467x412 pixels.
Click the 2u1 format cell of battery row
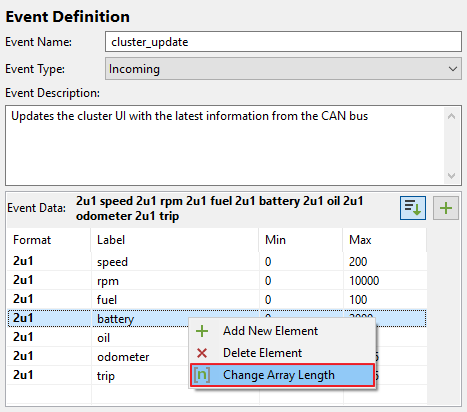[x=49, y=318]
